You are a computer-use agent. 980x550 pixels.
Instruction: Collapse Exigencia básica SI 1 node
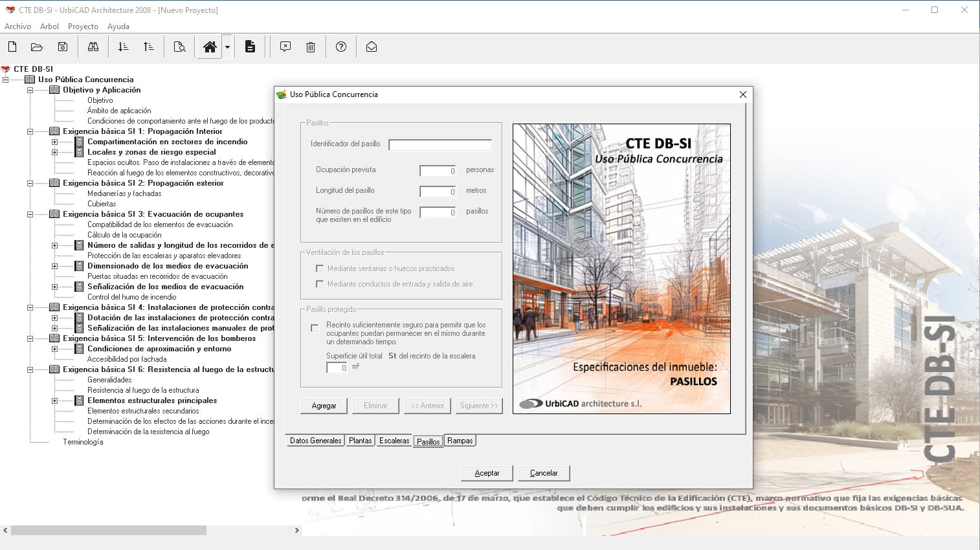[x=30, y=131]
